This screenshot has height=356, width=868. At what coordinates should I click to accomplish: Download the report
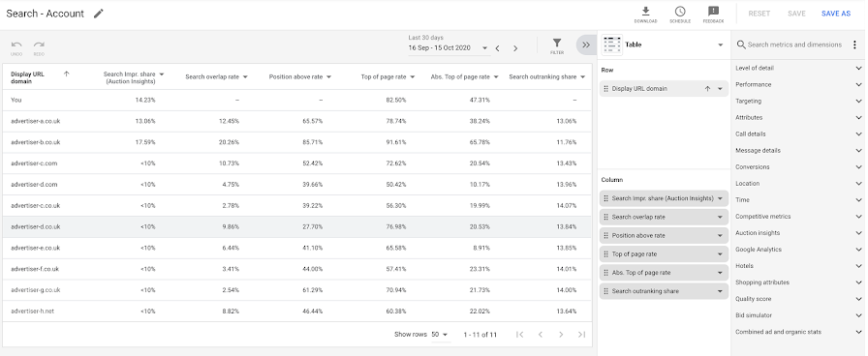point(645,15)
